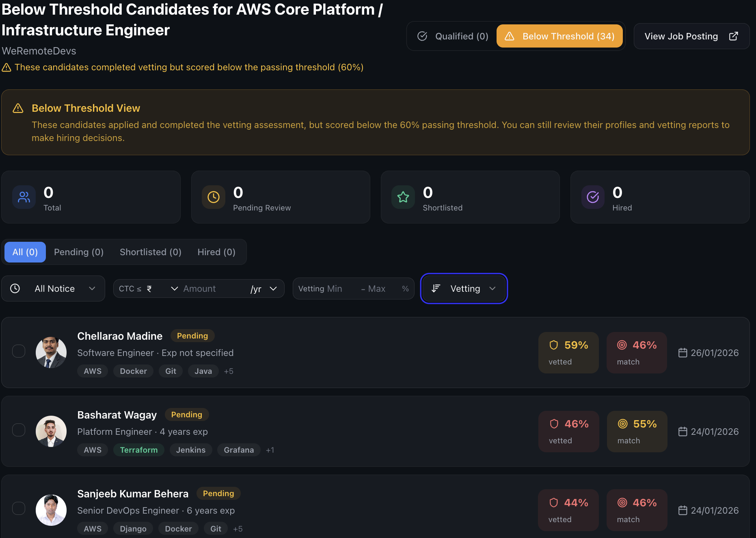This screenshot has width=756, height=538.
Task: Open the Vetting sort dropdown
Action: coord(464,289)
